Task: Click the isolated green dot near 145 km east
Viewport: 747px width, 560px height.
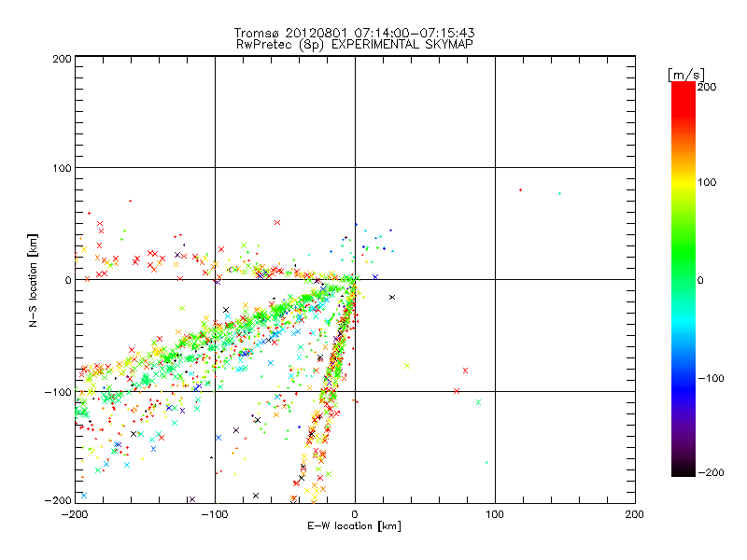Action: (559, 194)
